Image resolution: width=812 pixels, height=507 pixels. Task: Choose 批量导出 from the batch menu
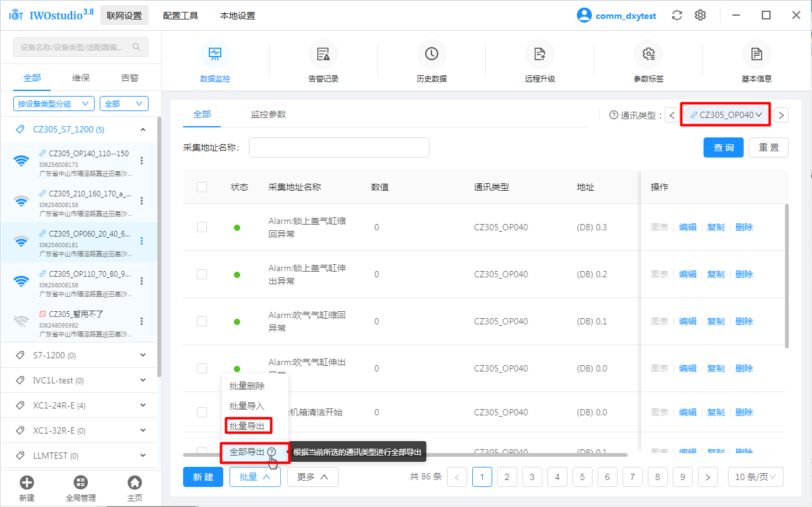248,426
